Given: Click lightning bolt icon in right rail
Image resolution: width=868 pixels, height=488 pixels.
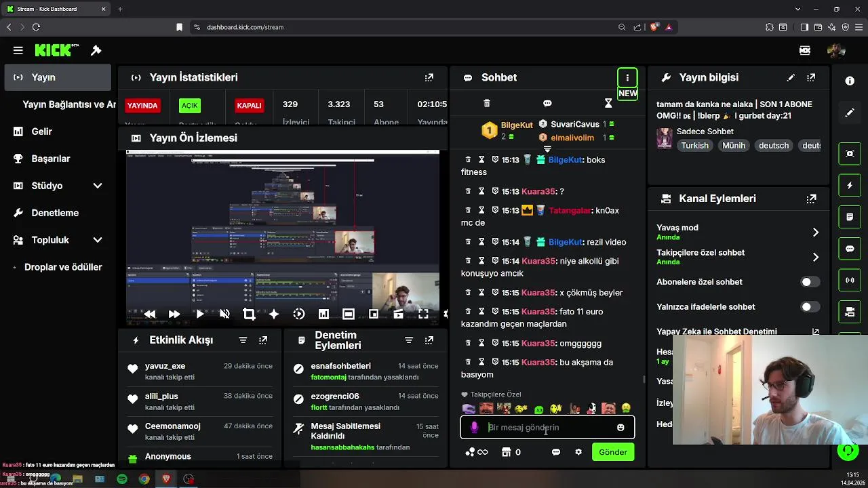Looking at the screenshot, I should [850, 185].
